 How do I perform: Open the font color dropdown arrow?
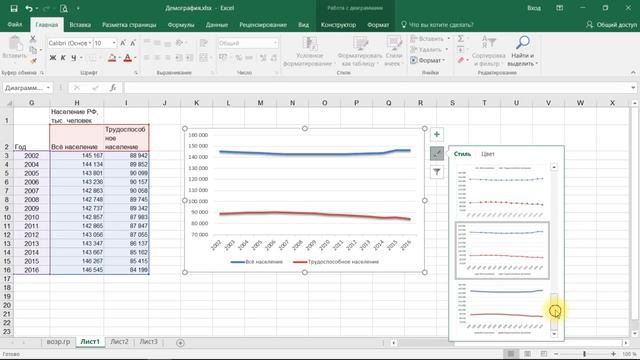click(135, 58)
